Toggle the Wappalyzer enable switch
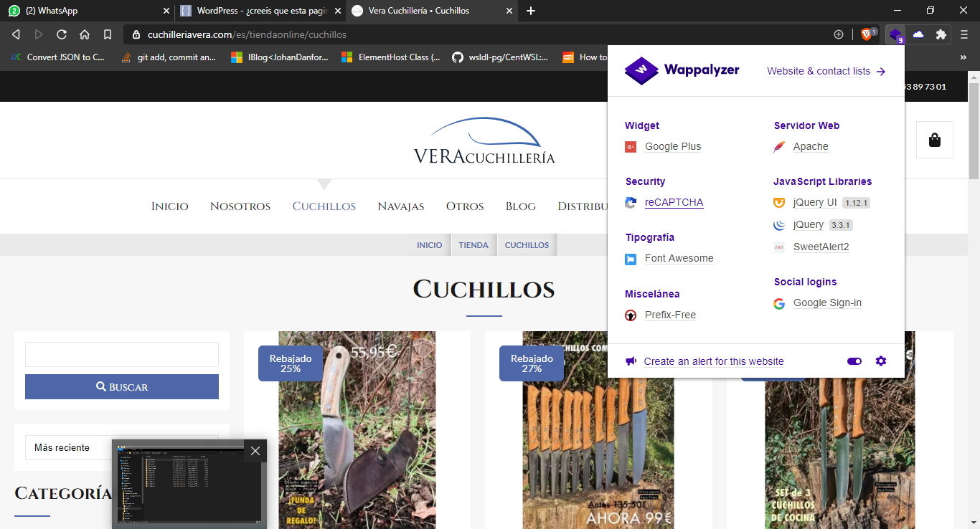Viewport: 980px width, 529px height. click(x=854, y=361)
